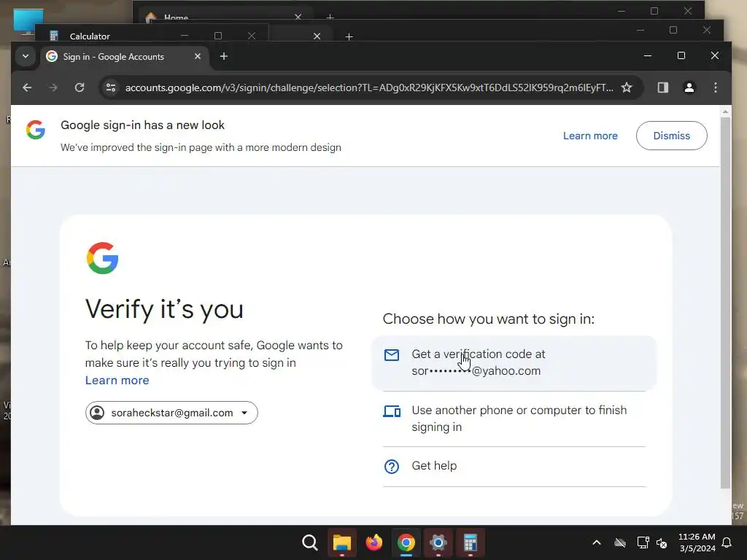The height and width of the screenshot is (560, 747).
Task: Click Learn more in the banner
Action: [x=590, y=136]
